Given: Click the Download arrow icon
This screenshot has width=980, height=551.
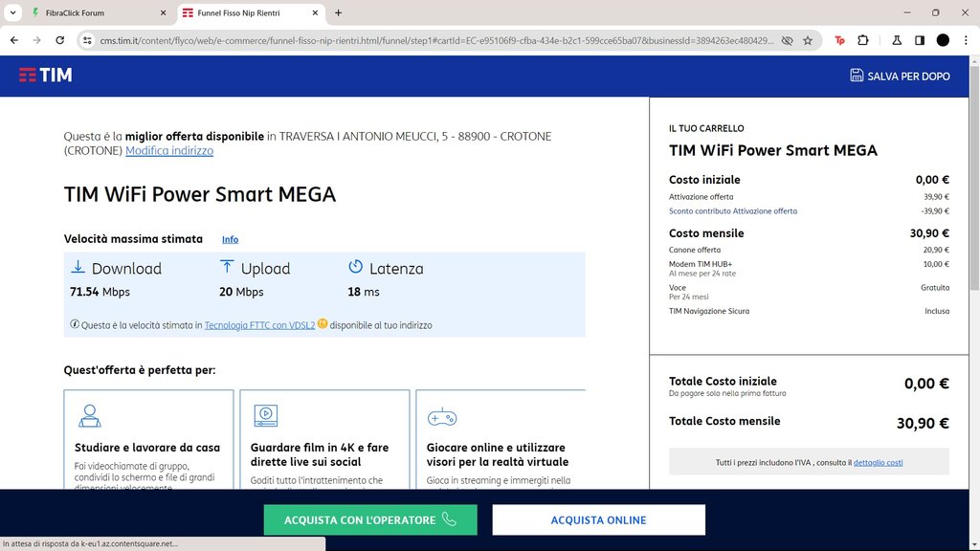Looking at the screenshot, I should [78, 268].
